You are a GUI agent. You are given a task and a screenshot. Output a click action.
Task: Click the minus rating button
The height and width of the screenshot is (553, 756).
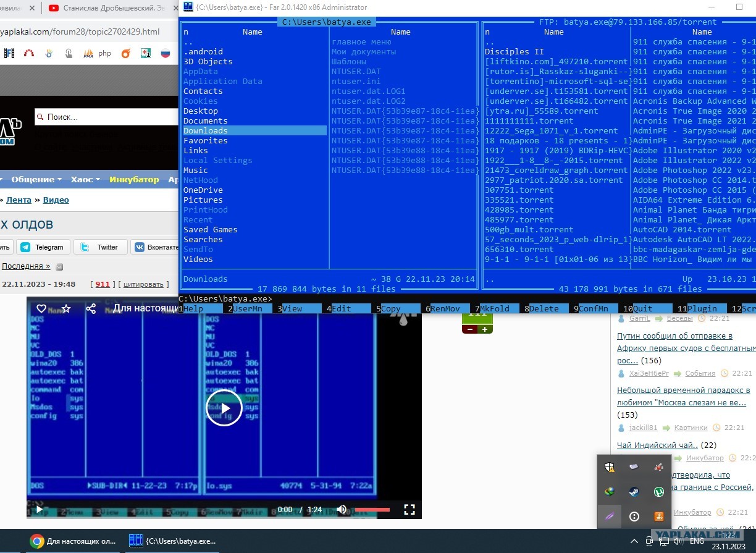[469, 329]
